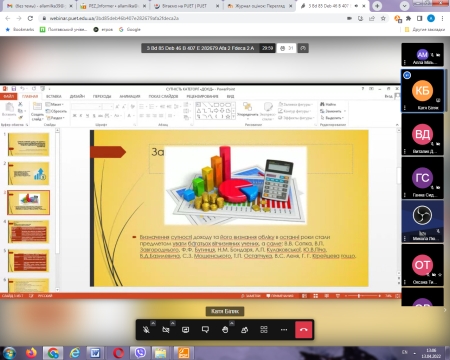Click the Сбросить button in Slides group
450x360 pixels.
tap(56, 111)
